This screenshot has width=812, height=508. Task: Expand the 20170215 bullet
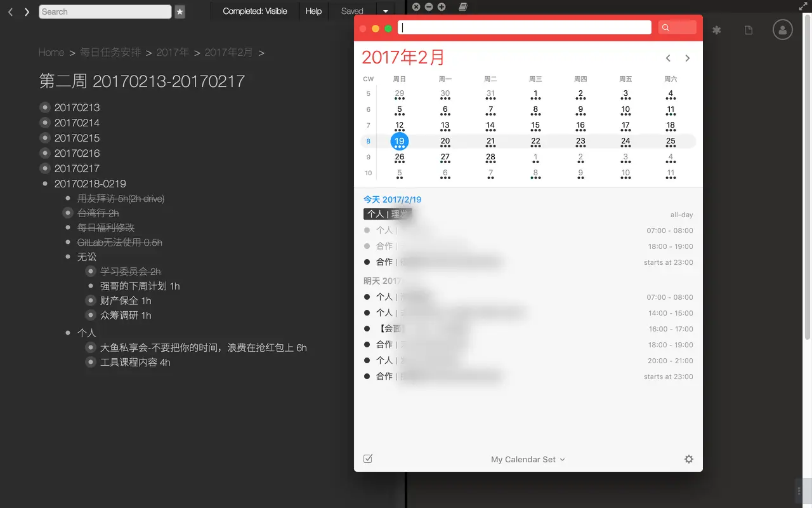[45, 138]
